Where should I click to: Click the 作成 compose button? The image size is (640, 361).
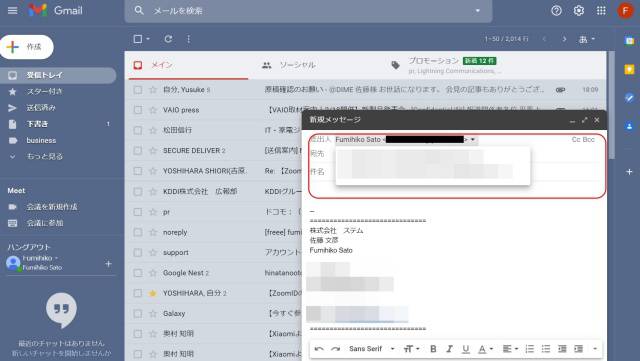click(x=27, y=47)
